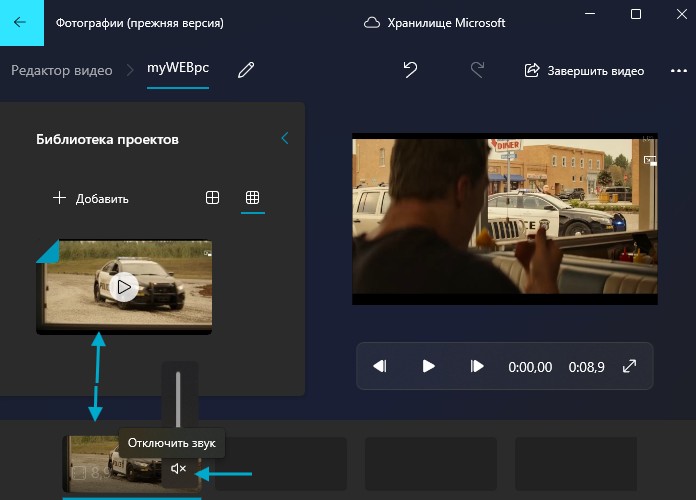Undo the last action
696x500 pixels.
click(x=410, y=70)
